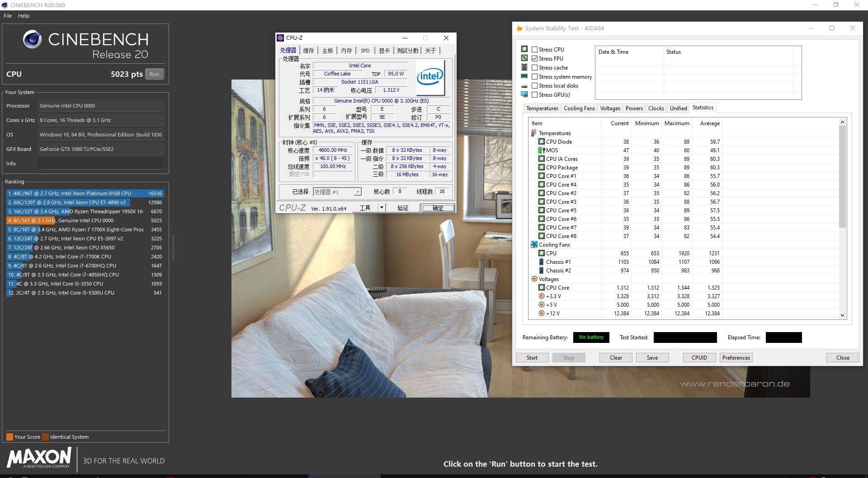The width and height of the screenshot is (868, 478).
Task: Click the Intel logo in CPU-Z
Action: coord(430,77)
